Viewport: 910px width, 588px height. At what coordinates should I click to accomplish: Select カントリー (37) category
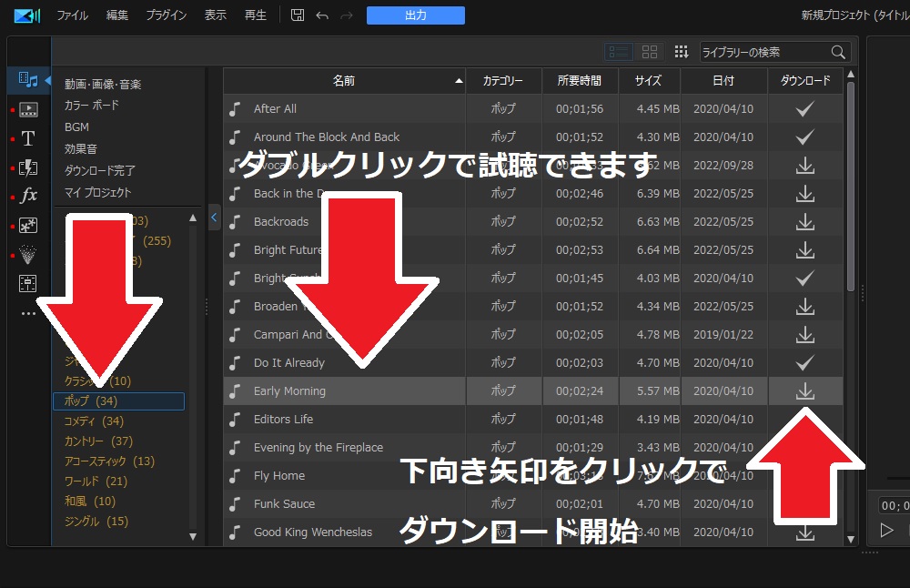click(98, 441)
